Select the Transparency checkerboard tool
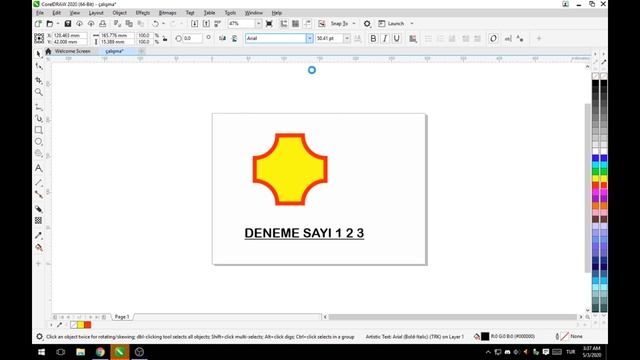Viewport: 640px width, 360px height. (x=39, y=220)
